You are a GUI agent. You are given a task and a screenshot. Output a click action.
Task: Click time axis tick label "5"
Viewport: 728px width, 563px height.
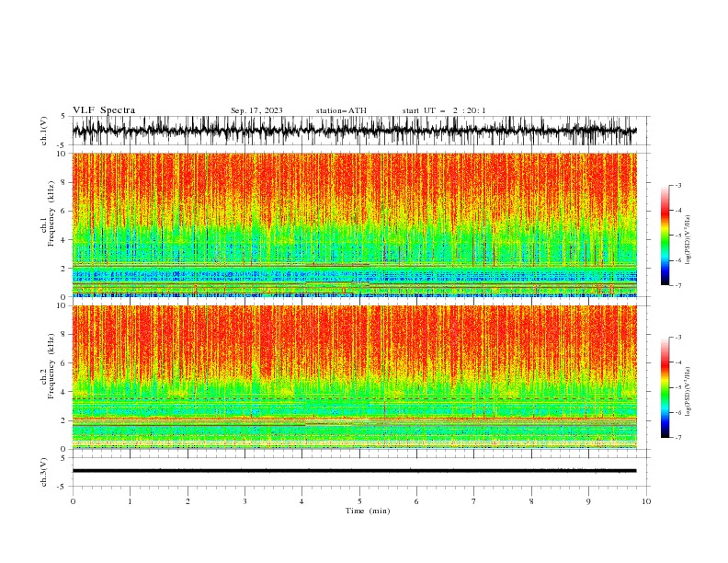[x=359, y=501]
